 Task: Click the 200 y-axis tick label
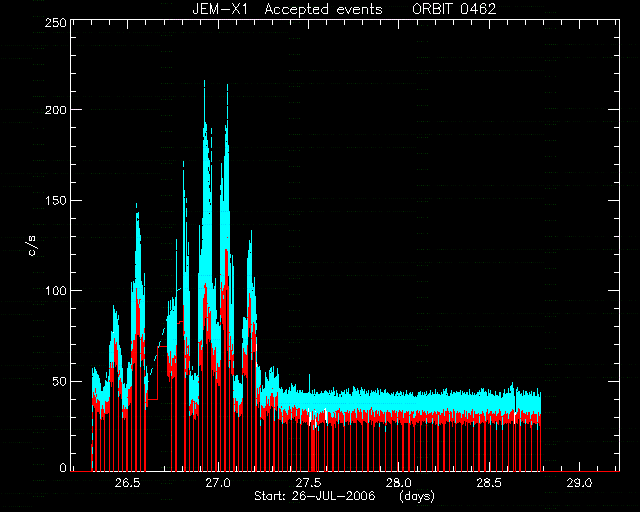(x=56, y=110)
